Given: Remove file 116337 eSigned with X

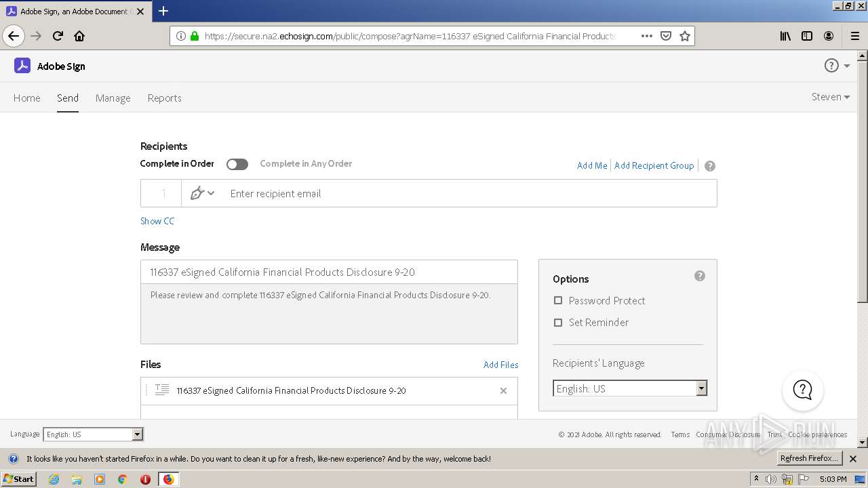Looking at the screenshot, I should 503,390.
